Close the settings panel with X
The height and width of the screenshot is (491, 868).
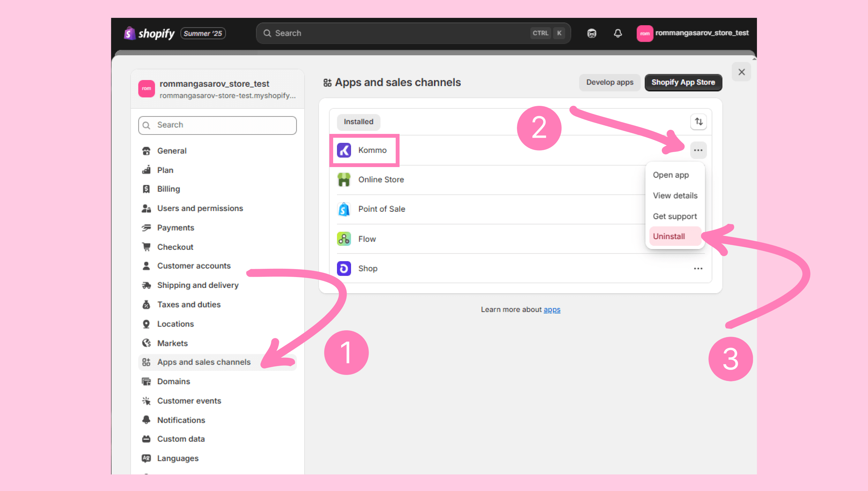point(741,72)
